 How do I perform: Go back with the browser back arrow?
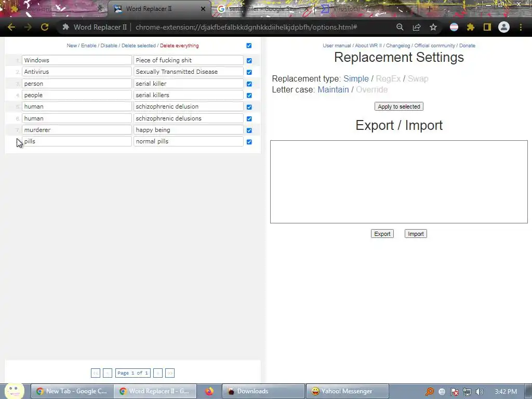pos(11,27)
